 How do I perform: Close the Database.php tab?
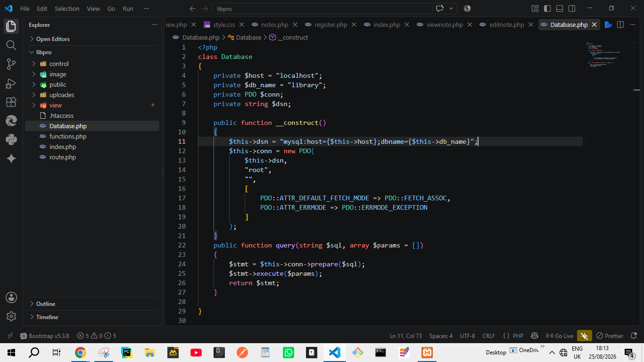pyautogui.click(x=594, y=25)
